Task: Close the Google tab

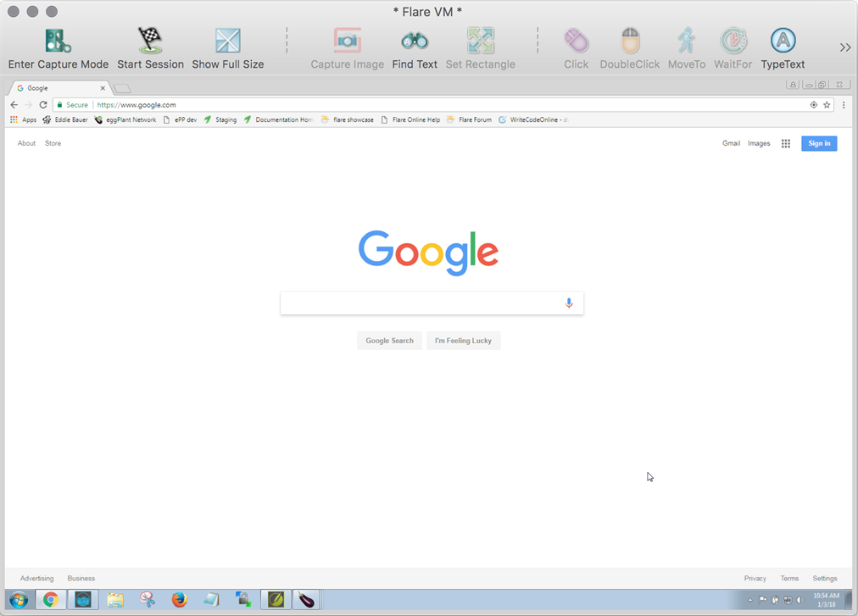Action: [x=103, y=88]
